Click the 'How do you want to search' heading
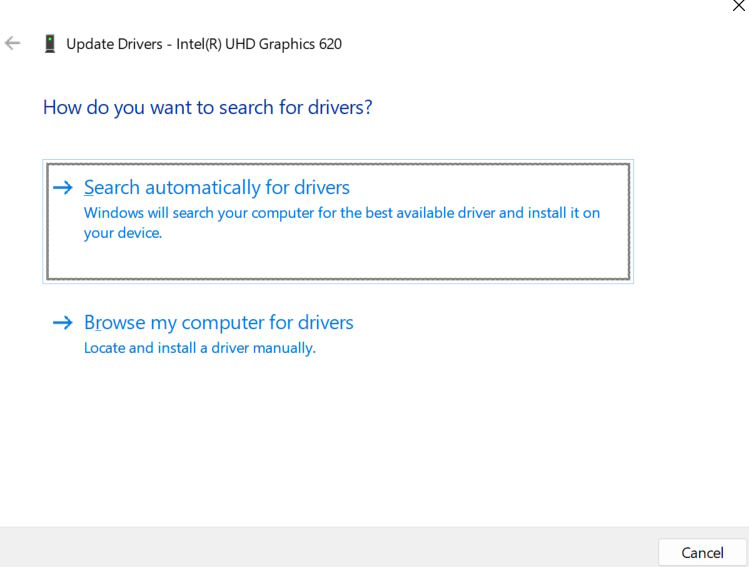This screenshot has height=567, width=749. pos(207,106)
